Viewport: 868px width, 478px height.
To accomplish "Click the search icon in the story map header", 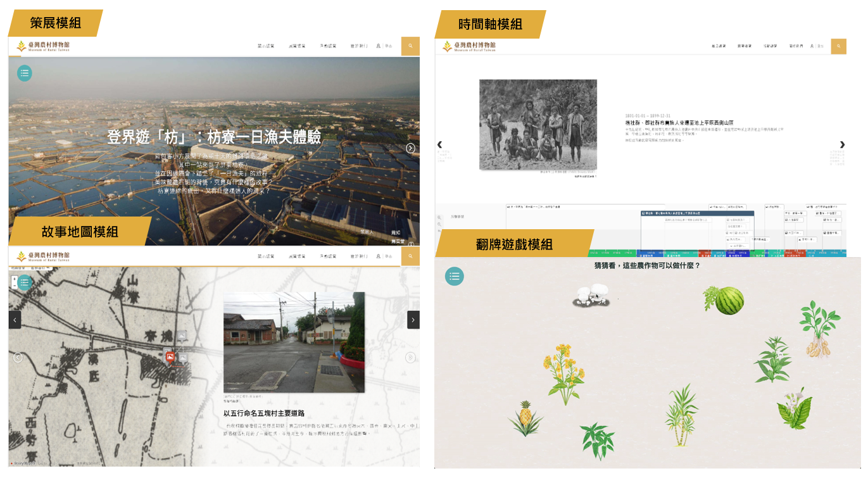I will [x=410, y=256].
